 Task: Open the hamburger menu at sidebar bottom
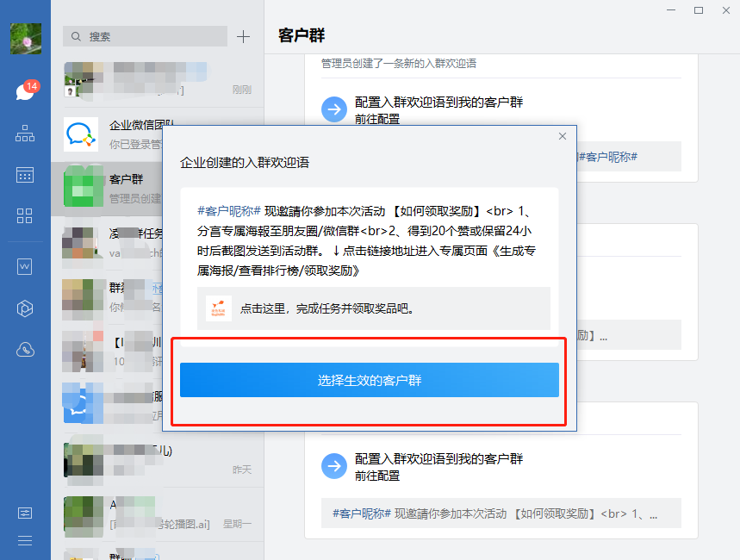point(25,540)
